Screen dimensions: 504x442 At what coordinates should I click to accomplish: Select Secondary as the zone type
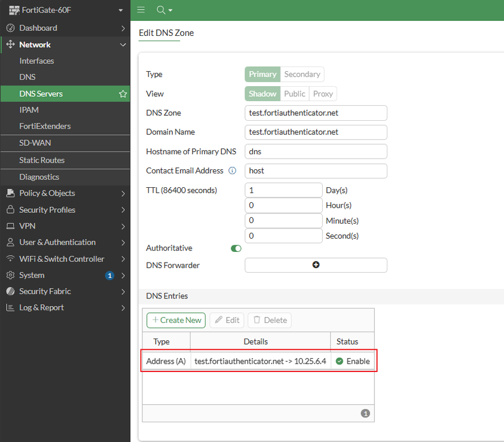click(x=302, y=74)
